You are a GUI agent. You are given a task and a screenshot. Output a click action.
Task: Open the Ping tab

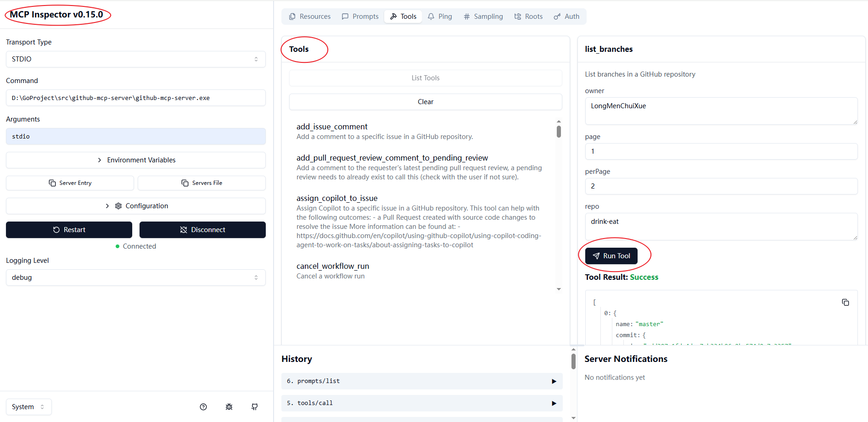point(440,17)
